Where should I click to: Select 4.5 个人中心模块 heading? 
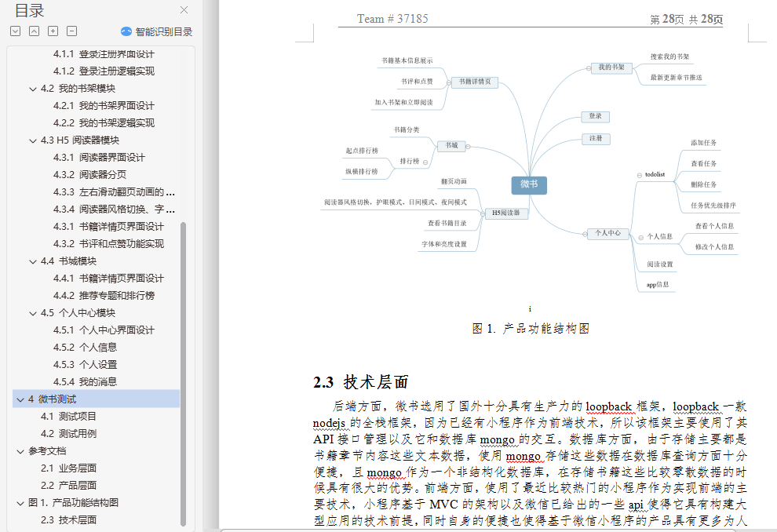pyautogui.click(x=78, y=313)
